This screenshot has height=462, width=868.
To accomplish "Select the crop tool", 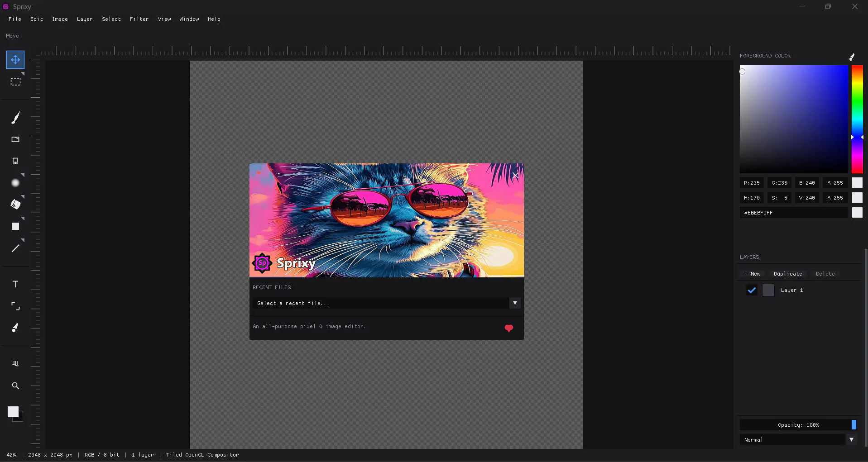I will [15, 306].
